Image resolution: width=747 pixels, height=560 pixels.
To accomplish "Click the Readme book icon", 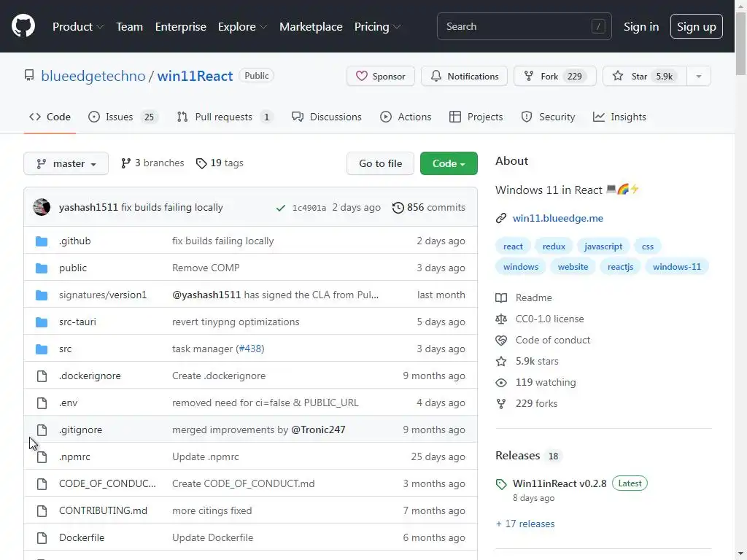I will tap(501, 298).
